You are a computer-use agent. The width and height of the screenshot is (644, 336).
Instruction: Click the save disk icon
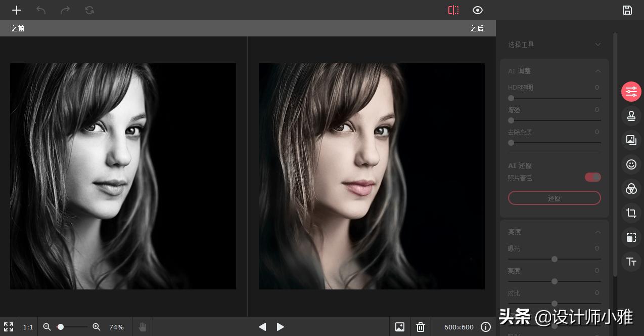[627, 10]
